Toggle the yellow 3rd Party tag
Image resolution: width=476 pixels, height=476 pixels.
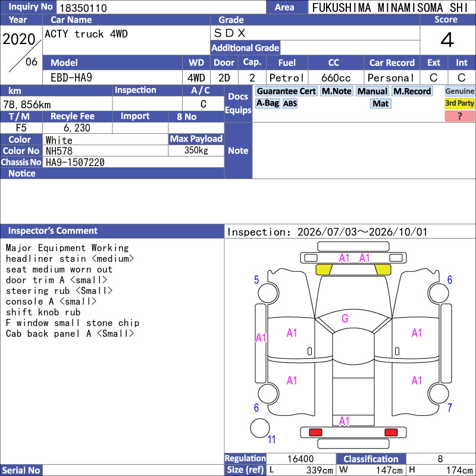tap(459, 104)
